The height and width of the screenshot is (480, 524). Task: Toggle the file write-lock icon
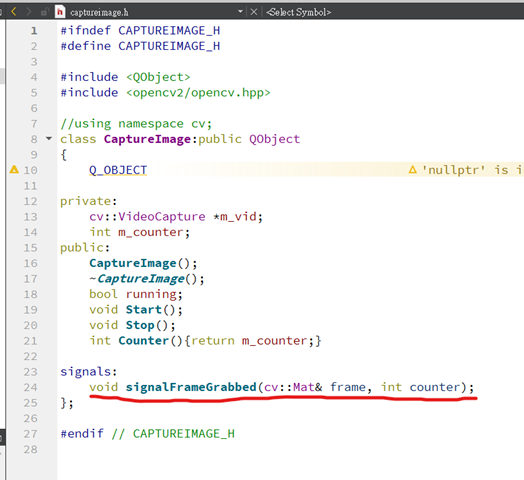44,12
